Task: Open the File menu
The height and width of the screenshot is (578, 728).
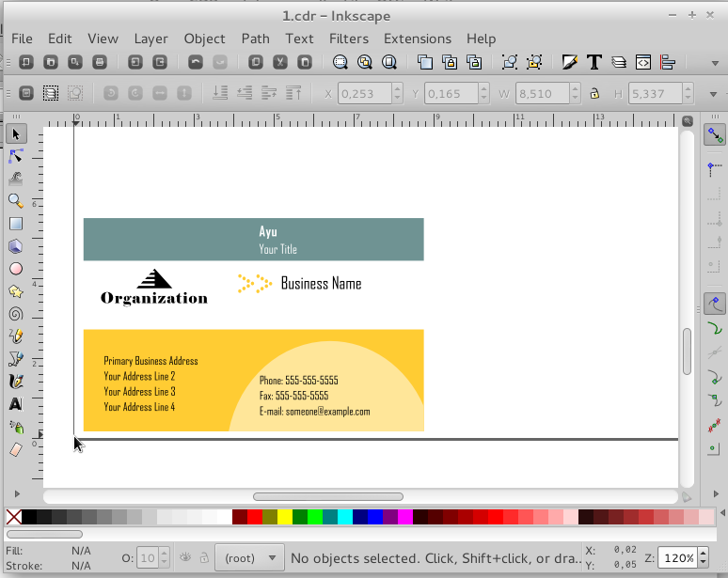Action: (22, 39)
